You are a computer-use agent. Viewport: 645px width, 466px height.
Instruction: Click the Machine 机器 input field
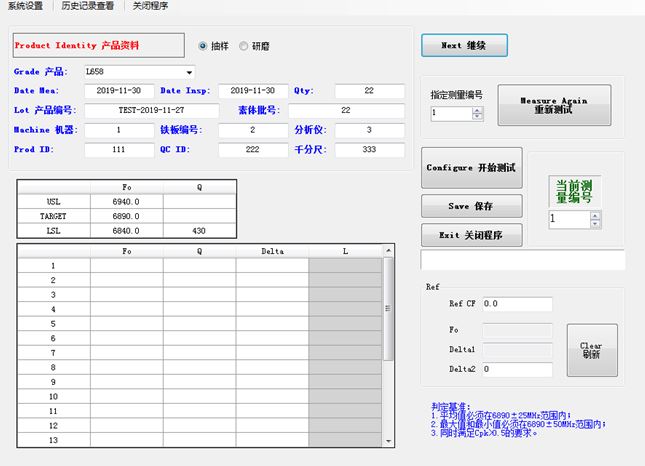pos(119,130)
